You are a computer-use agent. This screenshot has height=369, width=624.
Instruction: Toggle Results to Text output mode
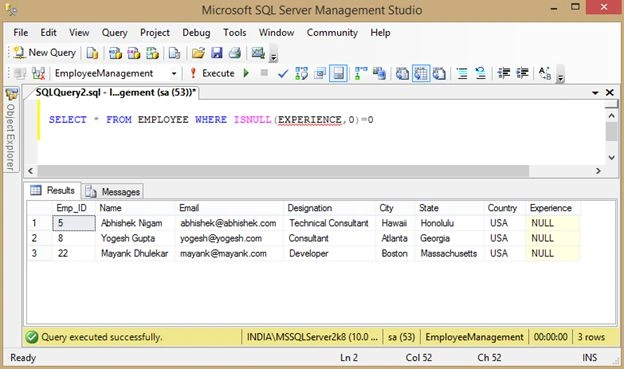point(402,74)
